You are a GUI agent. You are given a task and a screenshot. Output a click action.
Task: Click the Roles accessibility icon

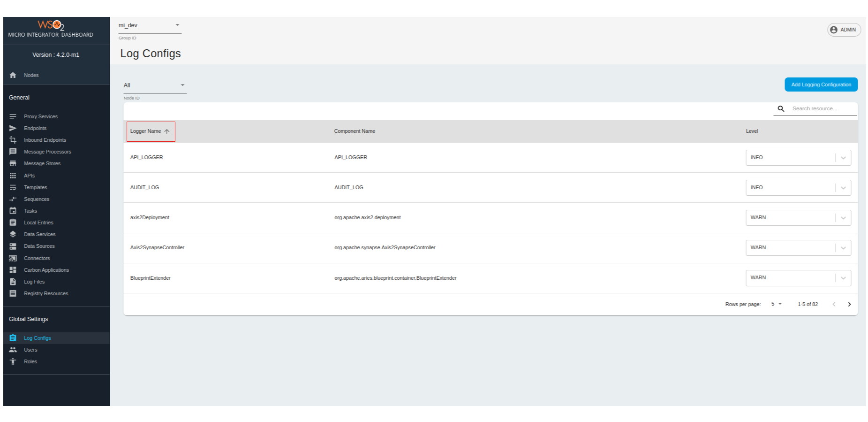[13, 361]
